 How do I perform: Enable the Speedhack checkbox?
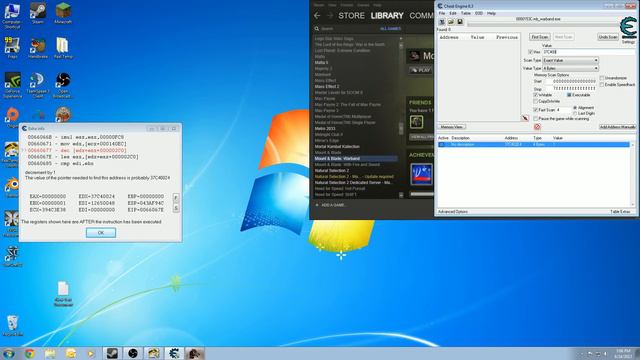(602, 84)
